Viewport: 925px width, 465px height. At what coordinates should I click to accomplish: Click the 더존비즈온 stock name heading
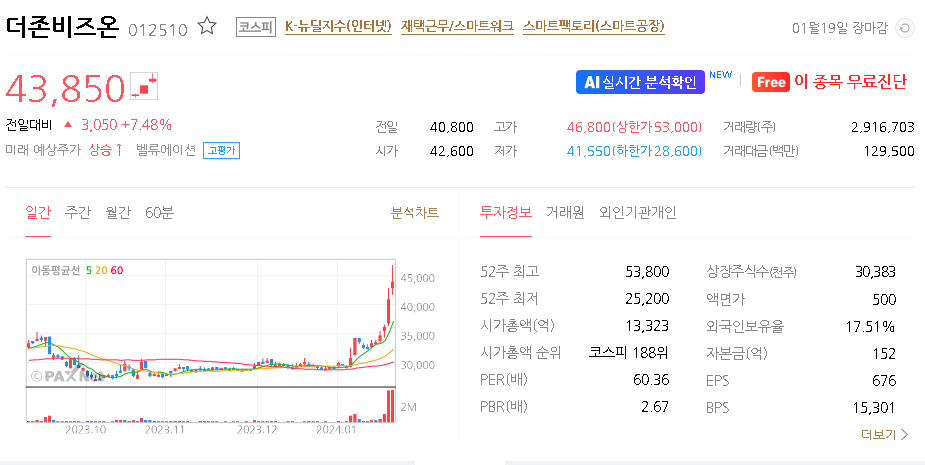[63, 27]
